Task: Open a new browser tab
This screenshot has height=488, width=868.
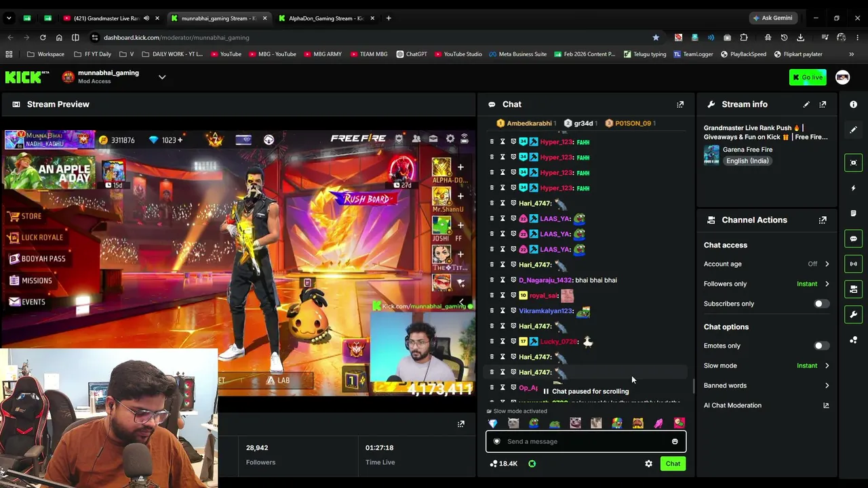Action: tap(389, 18)
